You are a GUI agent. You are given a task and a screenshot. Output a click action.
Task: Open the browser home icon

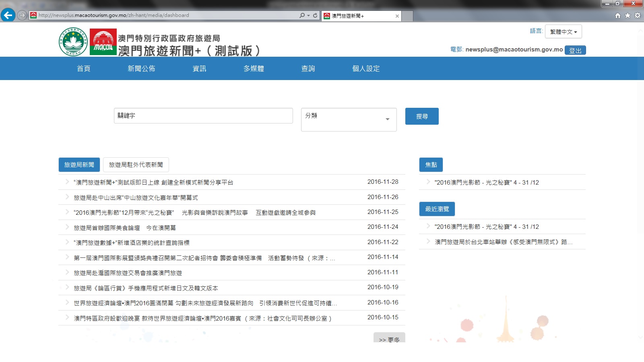point(618,16)
